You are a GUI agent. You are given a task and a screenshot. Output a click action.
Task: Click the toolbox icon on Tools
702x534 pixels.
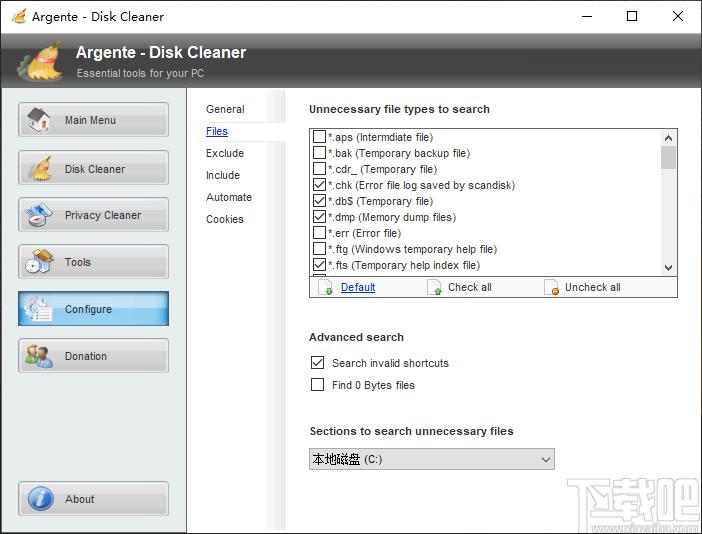tap(39, 261)
